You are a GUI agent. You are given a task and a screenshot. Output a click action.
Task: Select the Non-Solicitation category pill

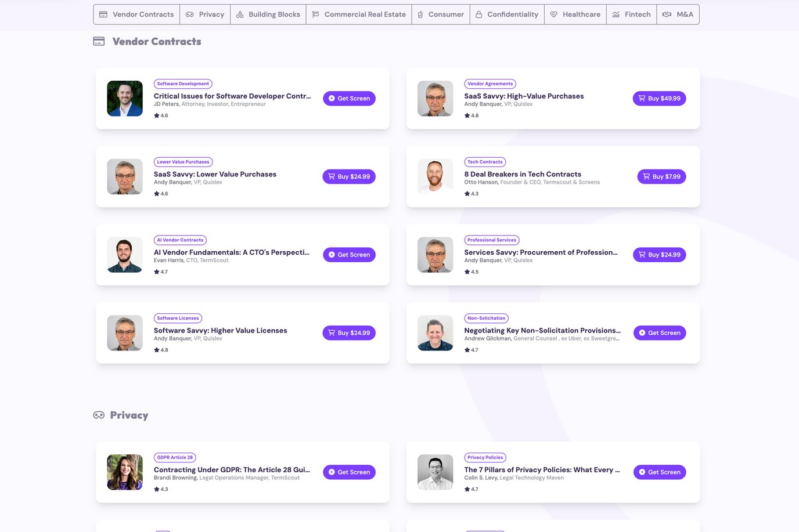coord(486,318)
